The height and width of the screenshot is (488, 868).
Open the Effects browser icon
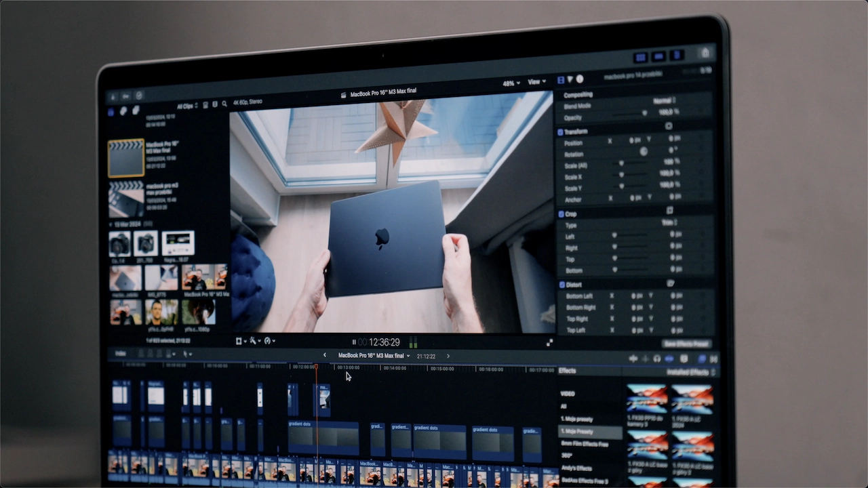702,359
